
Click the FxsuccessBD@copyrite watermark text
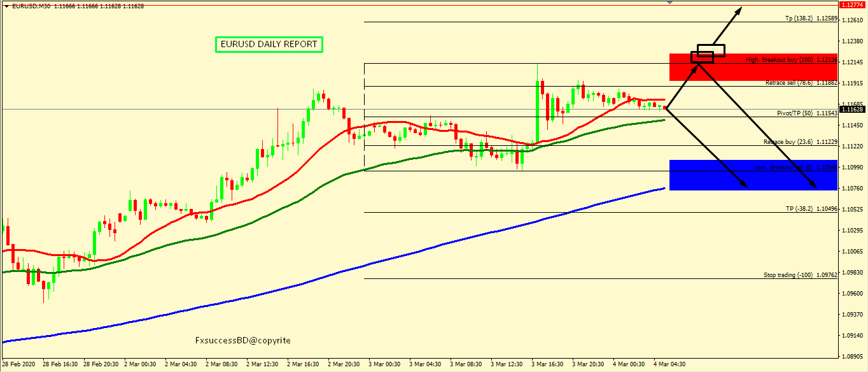[x=242, y=341]
